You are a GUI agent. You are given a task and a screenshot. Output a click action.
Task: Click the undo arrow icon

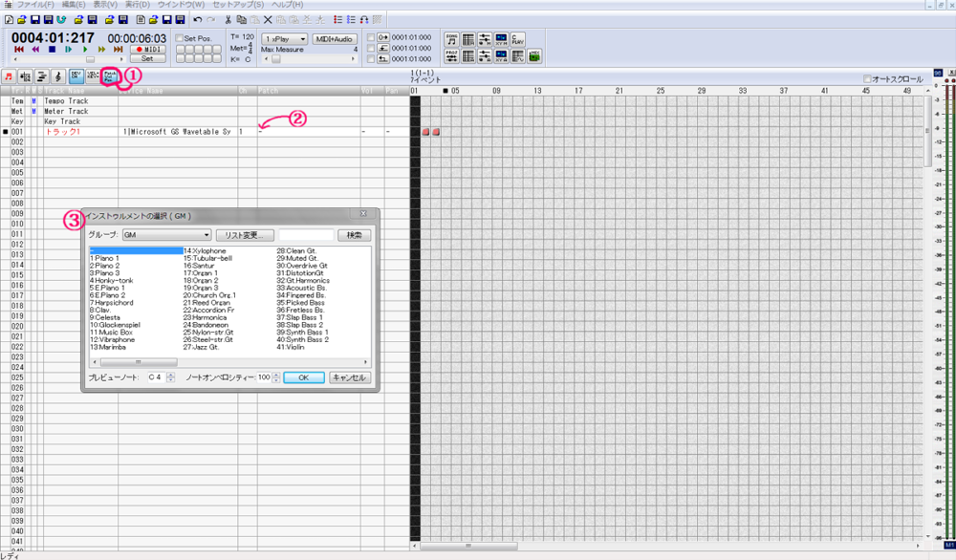pos(198,19)
